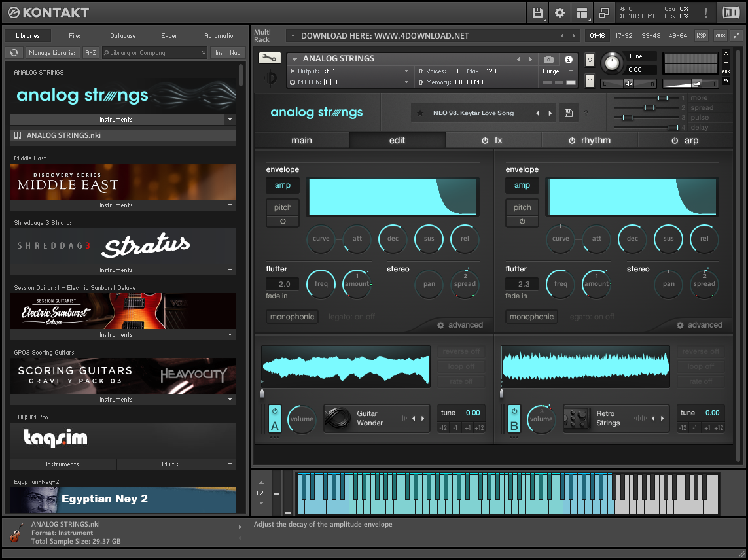Expand the Scoring Guitars dropdown arrow
Screen dimensions: 748x560
tap(230, 399)
